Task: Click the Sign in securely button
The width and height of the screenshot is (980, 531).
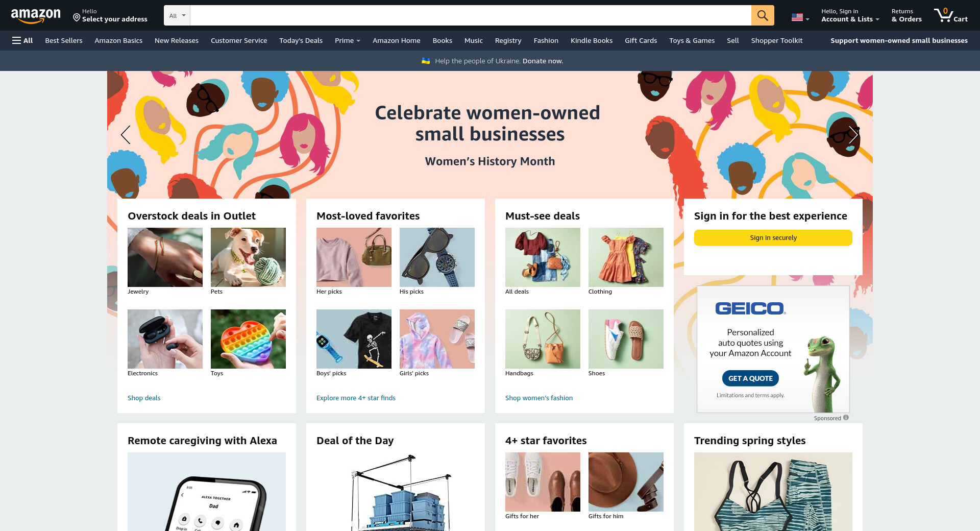Action: [773, 237]
